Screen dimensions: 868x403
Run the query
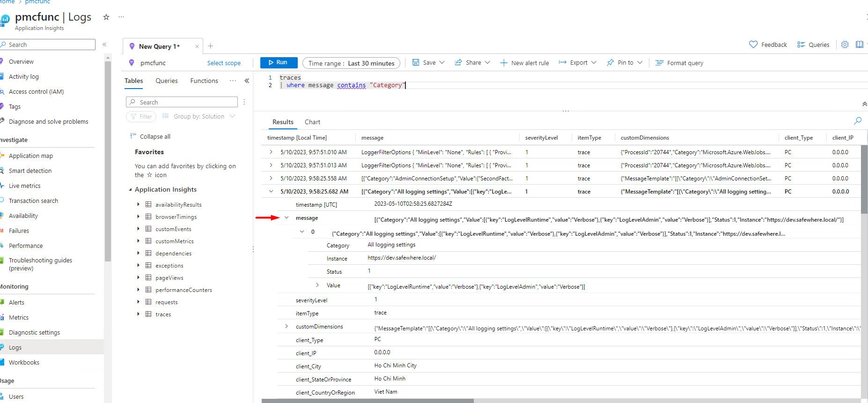click(279, 62)
